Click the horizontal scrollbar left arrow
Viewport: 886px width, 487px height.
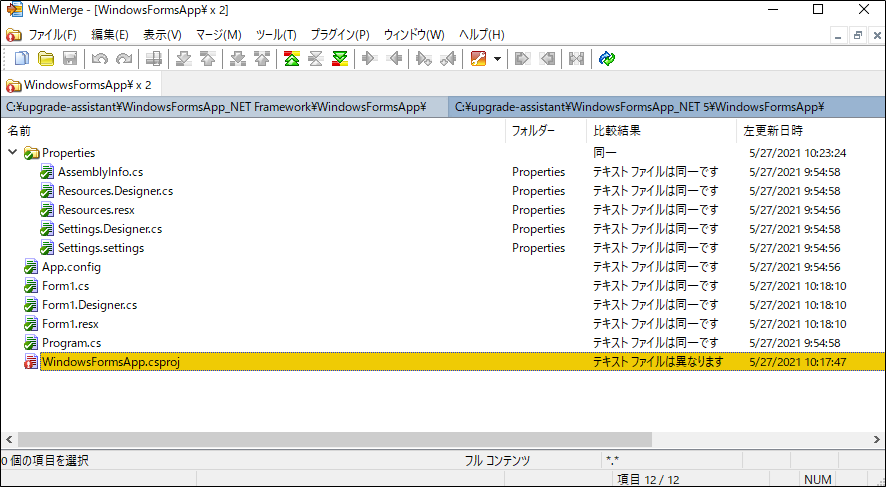pos(8,440)
